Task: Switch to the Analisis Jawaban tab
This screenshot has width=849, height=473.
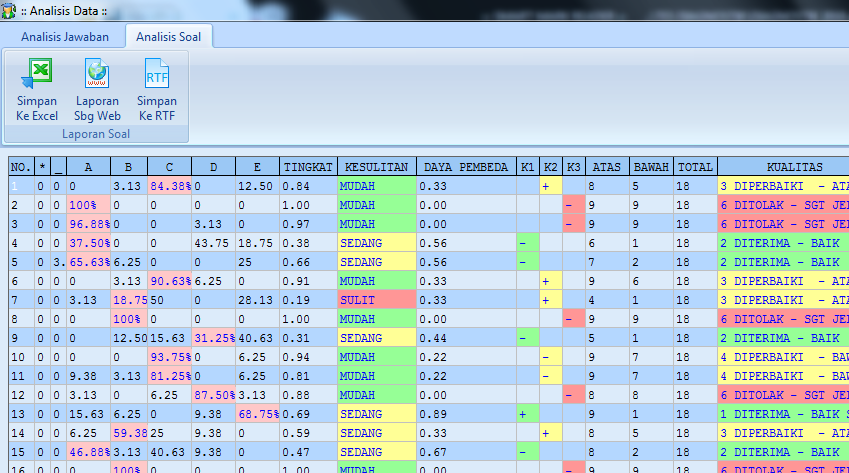Action: (x=65, y=37)
